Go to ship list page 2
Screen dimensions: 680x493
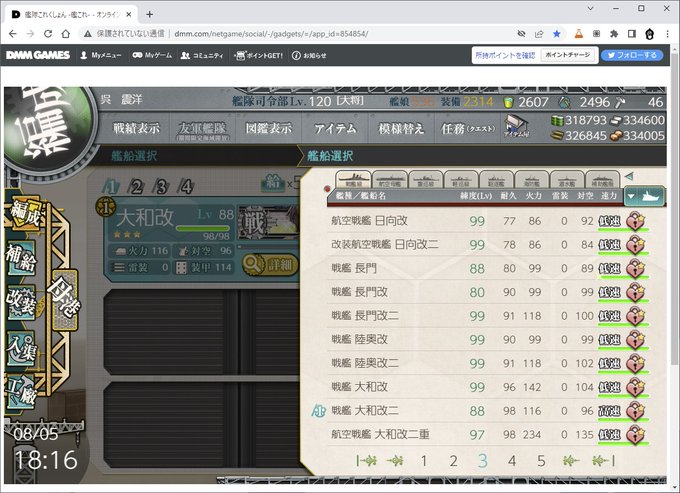pos(453,460)
